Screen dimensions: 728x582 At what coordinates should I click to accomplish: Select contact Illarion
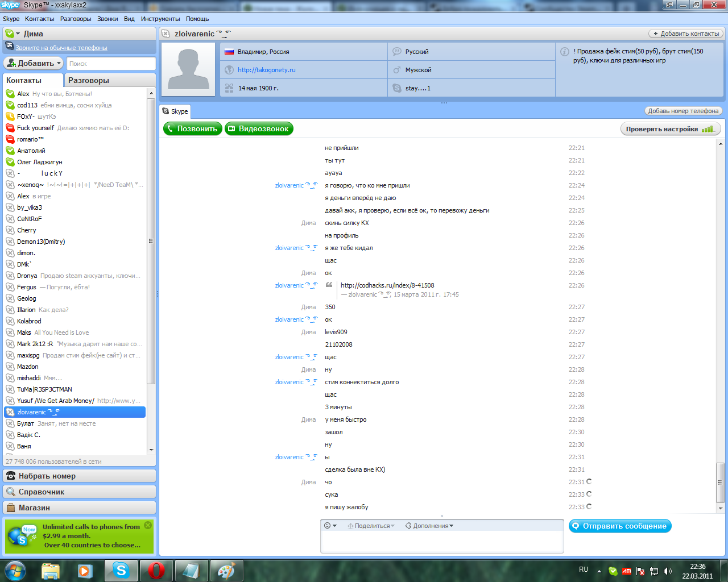(75, 310)
